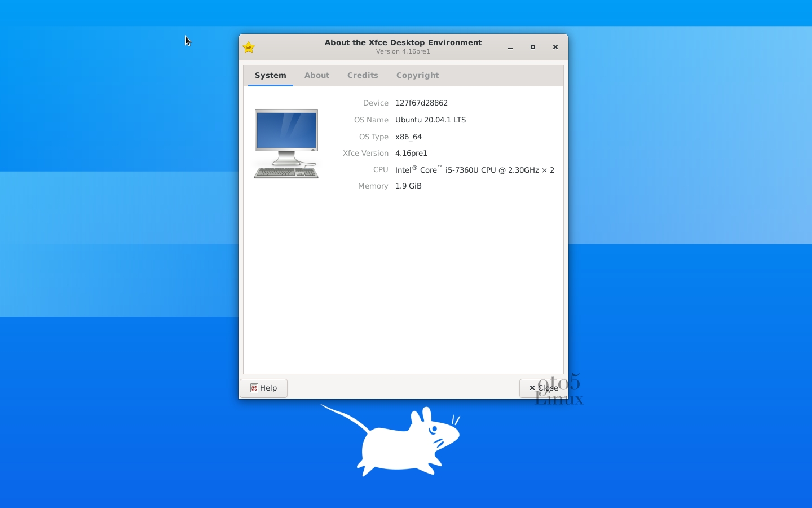Click the window title About the Xfce Desktop Environment
This screenshot has height=508, width=812.
[x=403, y=42]
